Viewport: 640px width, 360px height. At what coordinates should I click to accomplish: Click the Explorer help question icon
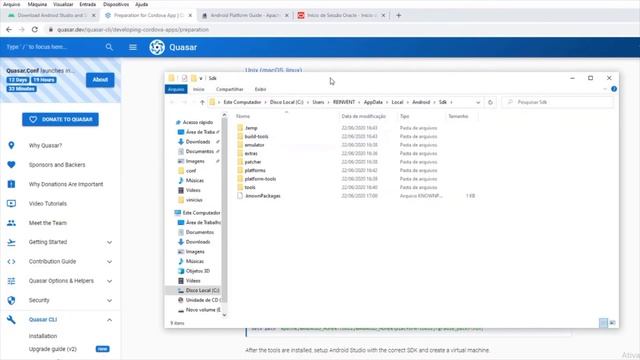(614, 89)
